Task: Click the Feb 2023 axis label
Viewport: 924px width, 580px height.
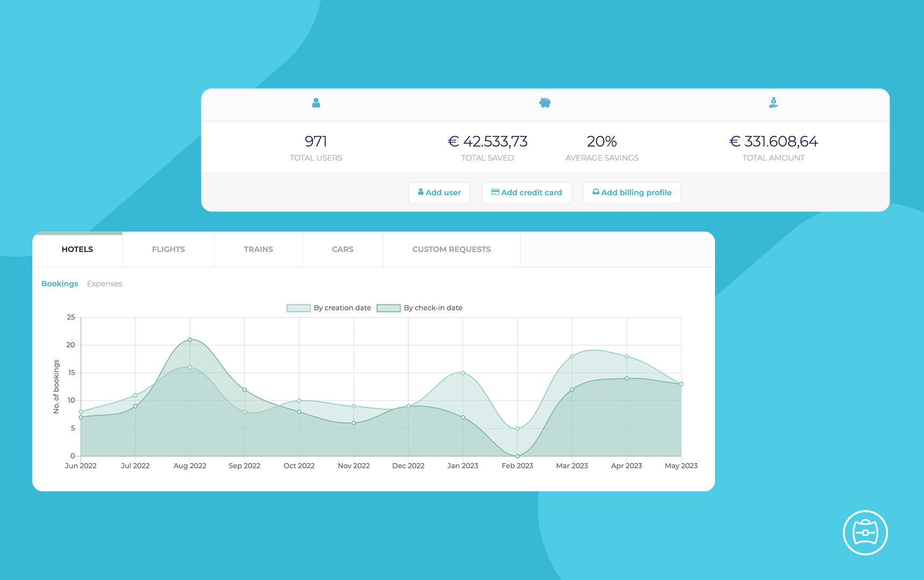Action: 517,466
